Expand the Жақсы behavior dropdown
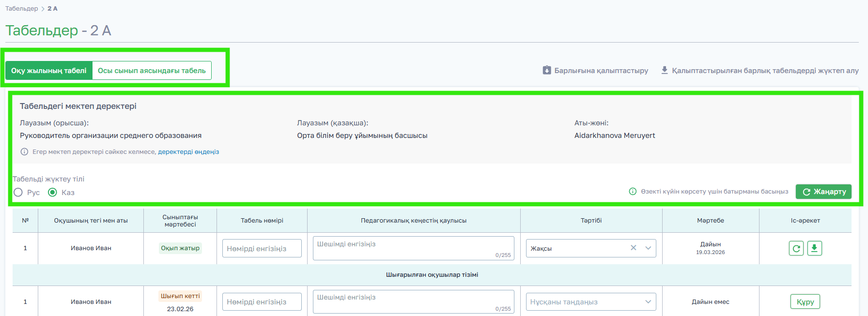The width and height of the screenshot is (868, 316). (648, 248)
